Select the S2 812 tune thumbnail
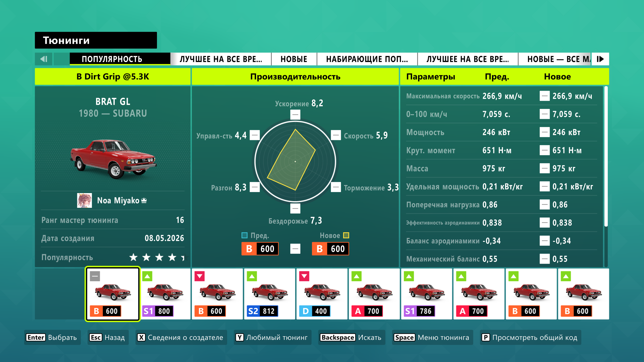This screenshot has width=644, height=362. coord(270,294)
